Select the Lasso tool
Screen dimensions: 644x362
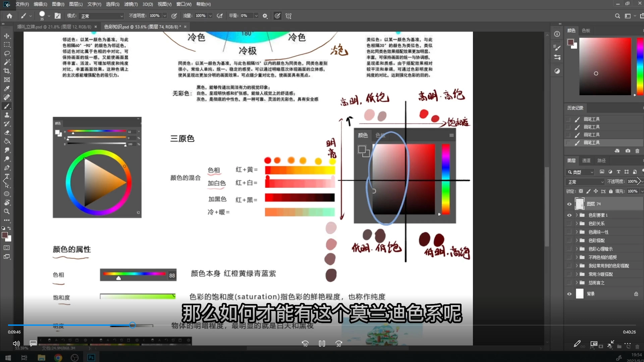click(x=7, y=54)
